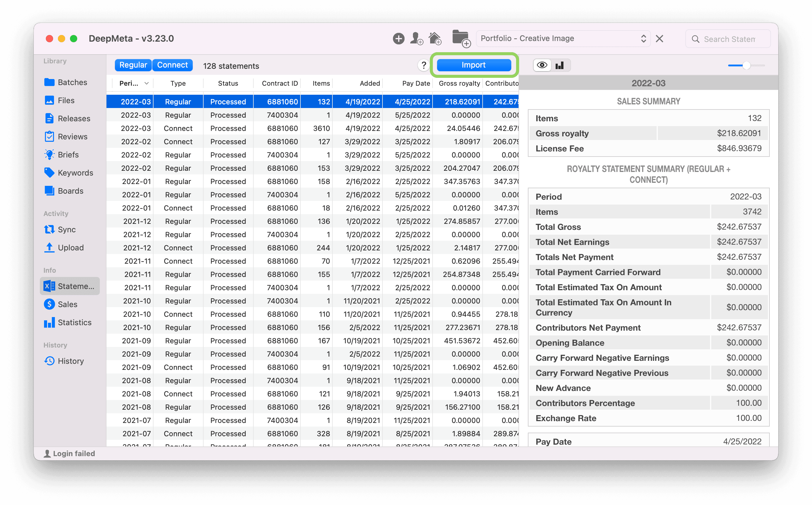
Task: Toggle the Connect statements filter
Action: 173,65
